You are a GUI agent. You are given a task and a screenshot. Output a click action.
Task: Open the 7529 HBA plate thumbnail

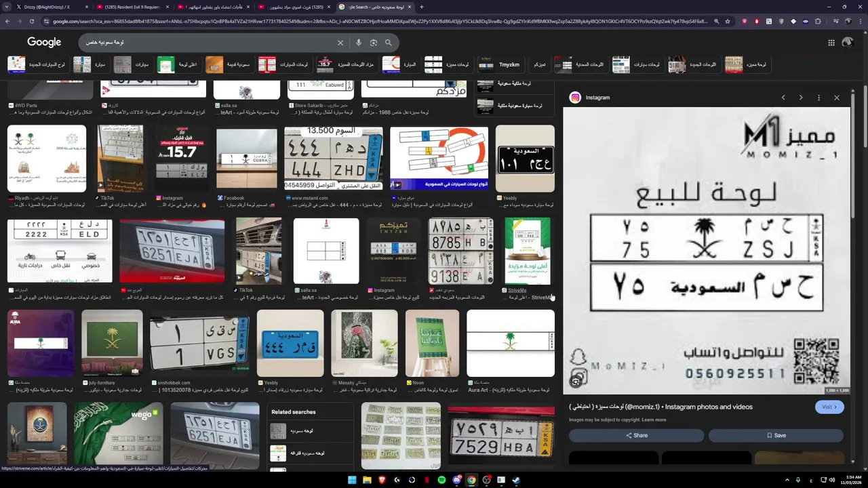point(500,434)
